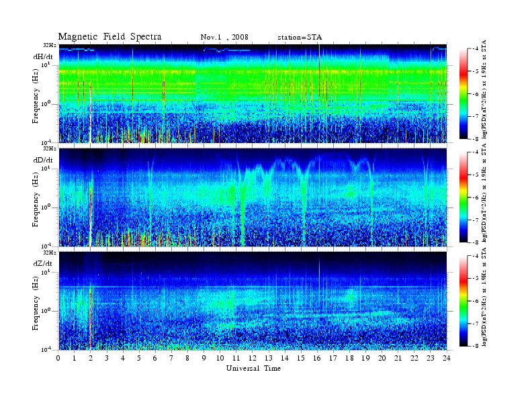Click hour 2 on the time axis
The height and width of the screenshot is (411, 532).
(x=91, y=358)
